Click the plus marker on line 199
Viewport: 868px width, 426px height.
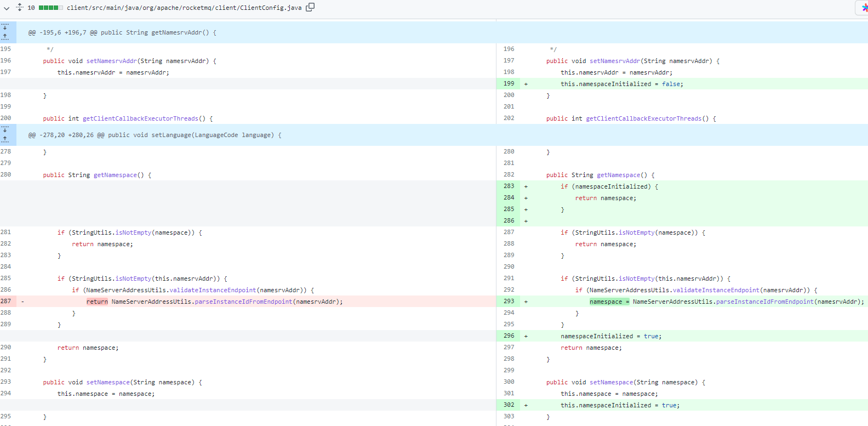526,84
